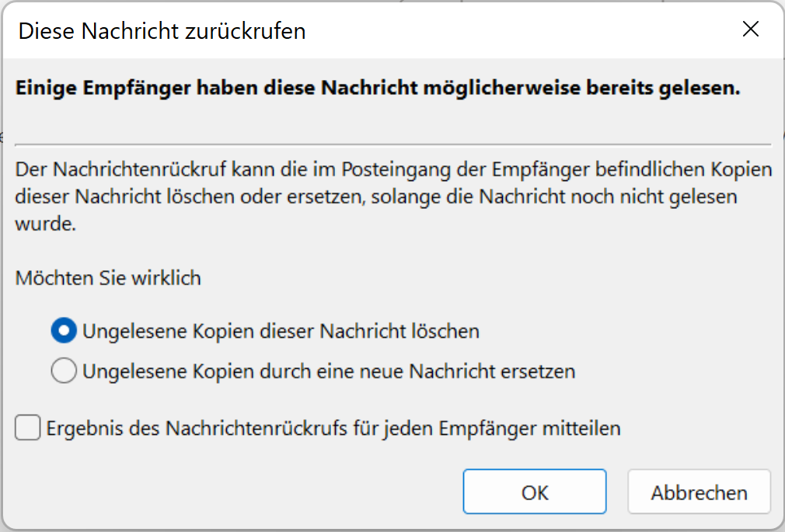The image size is (785, 532).
Task: Confirm recall with the OK button
Action: click(534, 492)
